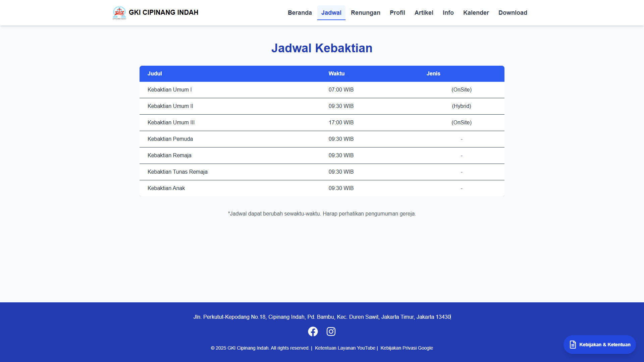This screenshot has width=644, height=362.
Task: Click the Judul column header
Action: [155, 73]
